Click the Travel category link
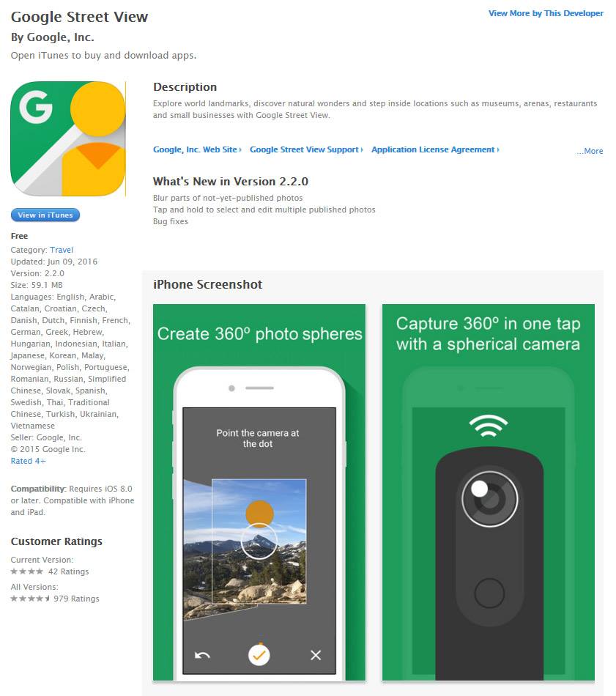Image resolution: width=616 pixels, height=696 pixels. [62, 250]
